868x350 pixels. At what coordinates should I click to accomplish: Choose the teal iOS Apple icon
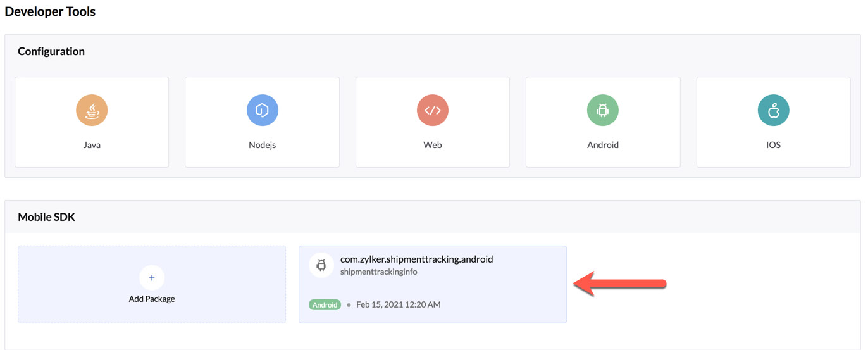coord(773,110)
